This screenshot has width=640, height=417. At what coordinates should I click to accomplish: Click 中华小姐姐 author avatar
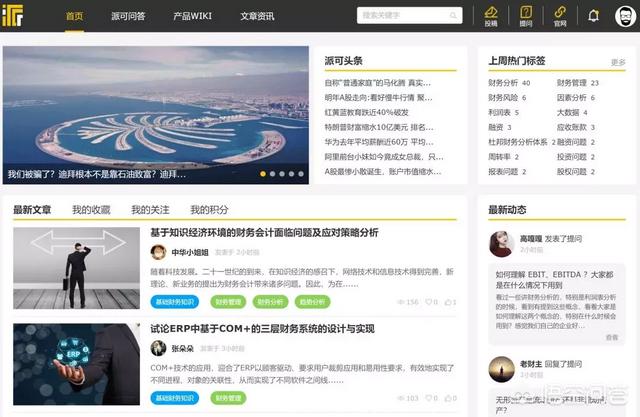[x=158, y=253]
